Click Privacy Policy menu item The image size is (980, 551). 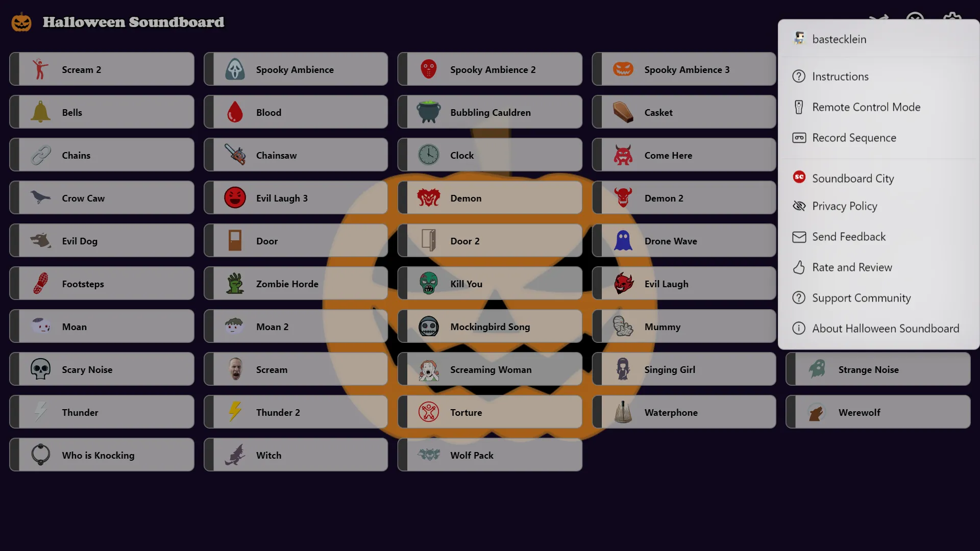point(844,206)
